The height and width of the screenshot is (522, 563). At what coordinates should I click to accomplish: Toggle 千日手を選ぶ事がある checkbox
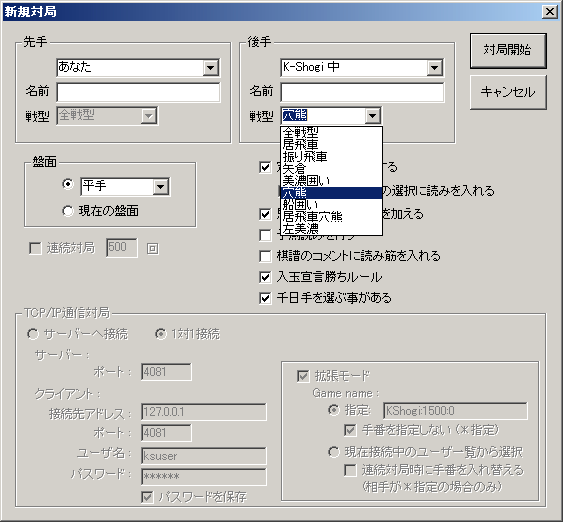pyautogui.click(x=265, y=298)
